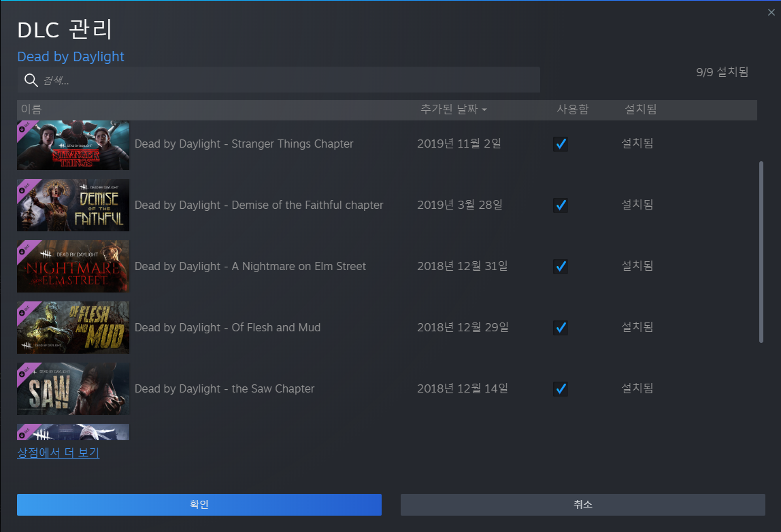Select Dead by Daylight - Of Flesh and Mud

(228, 328)
